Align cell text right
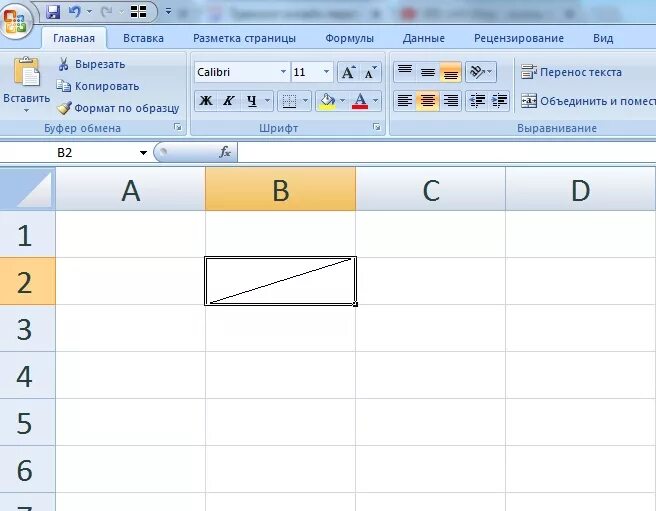Viewport: 656px width, 511px height. pos(451,101)
